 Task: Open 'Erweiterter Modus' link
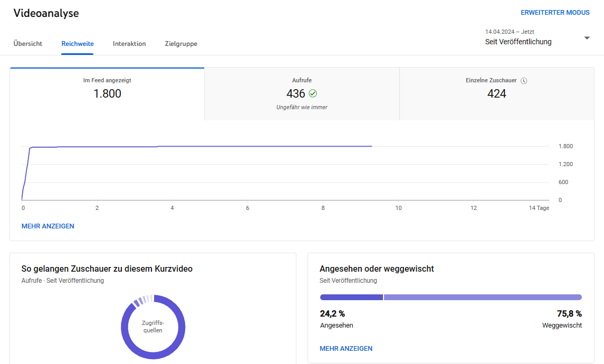pyautogui.click(x=555, y=13)
